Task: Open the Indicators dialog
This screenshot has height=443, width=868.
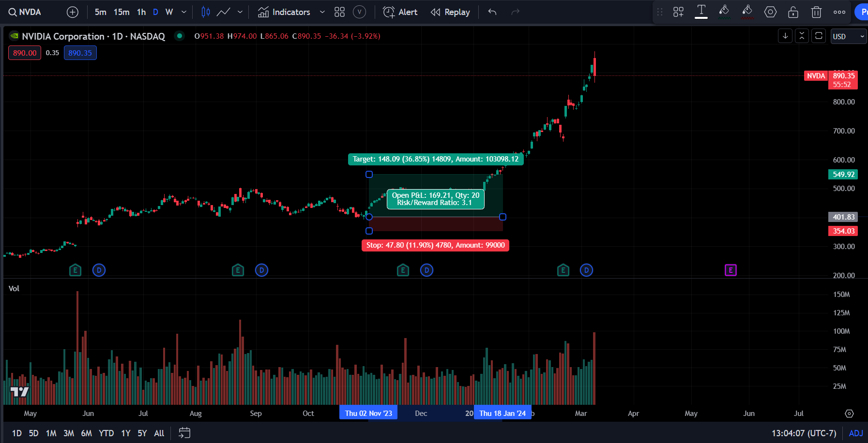Action: pyautogui.click(x=284, y=12)
